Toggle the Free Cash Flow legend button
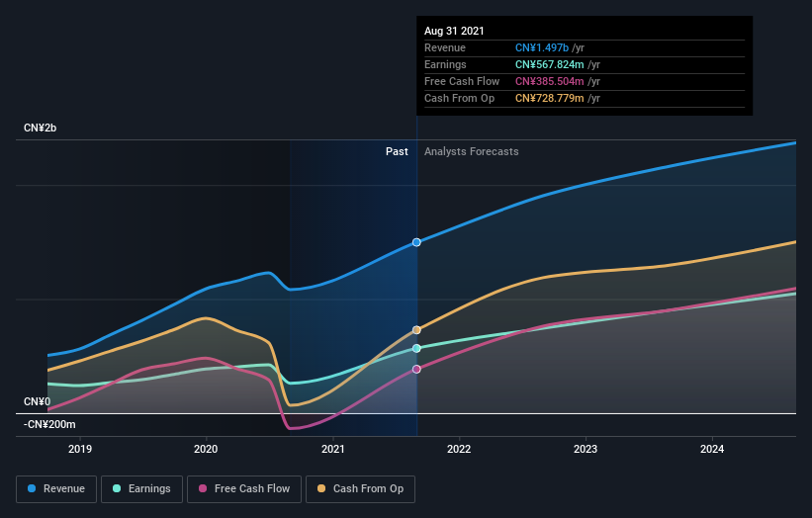 pos(244,489)
